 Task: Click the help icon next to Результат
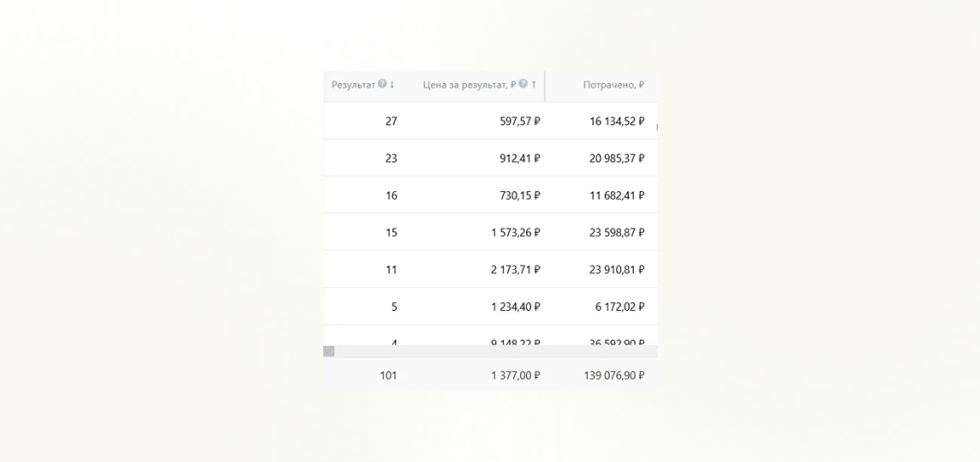383,84
